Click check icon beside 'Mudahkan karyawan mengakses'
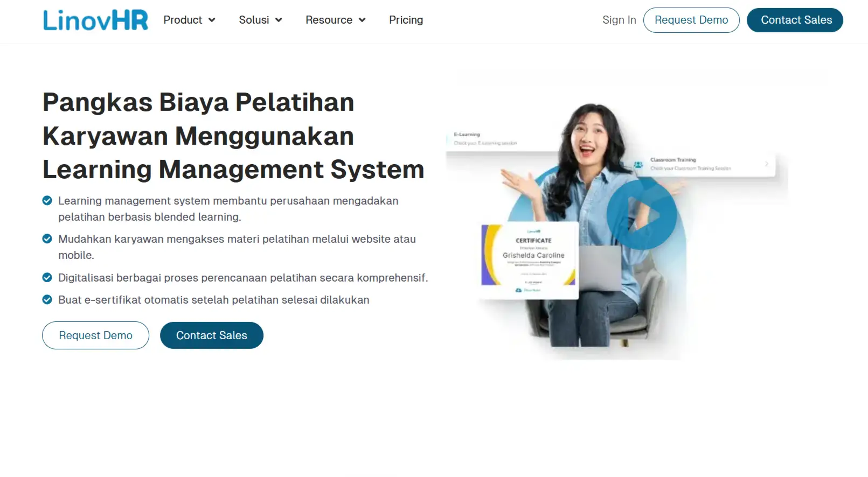This screenshot has height=477, width=868. click(x=47, y=239)
